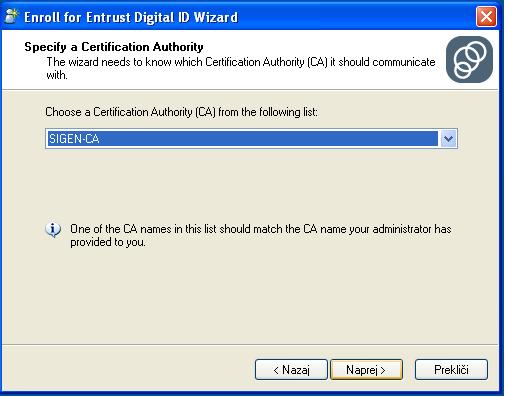Select the highlighted SIGEN-CA entry field
Screen dimensions: 507x397
point(242,138)
